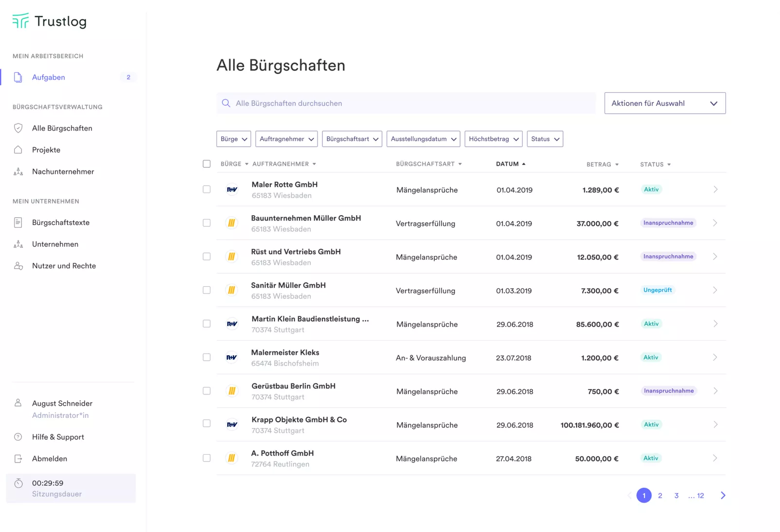Click the Abmelden logout icon
The width and height of the screenshot is (780, 532).
tap(18, 459)
